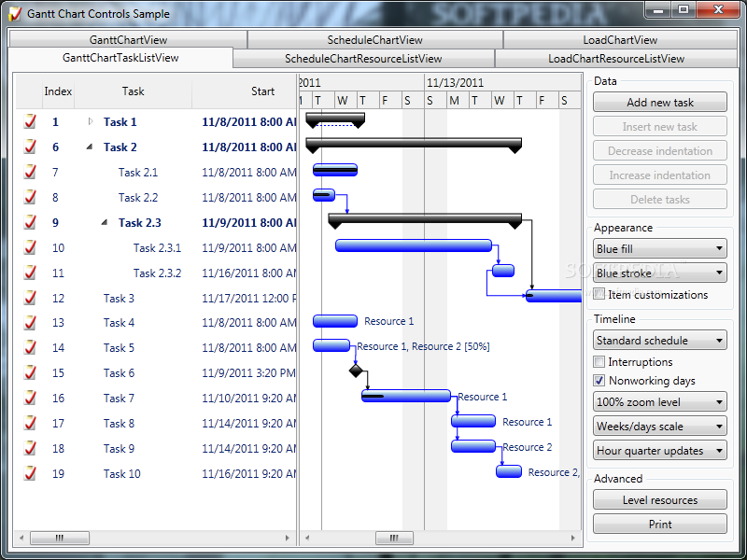Click the Task column header
747x560 pixels.
tap(133, 91)
